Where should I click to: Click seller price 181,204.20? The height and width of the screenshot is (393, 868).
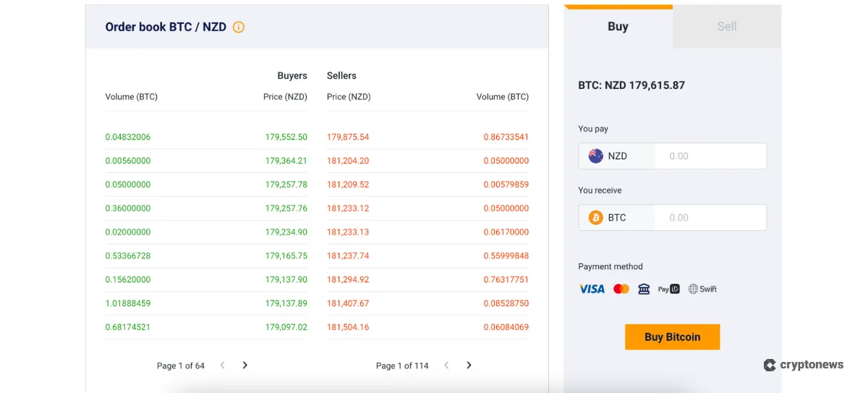point(348,161)
